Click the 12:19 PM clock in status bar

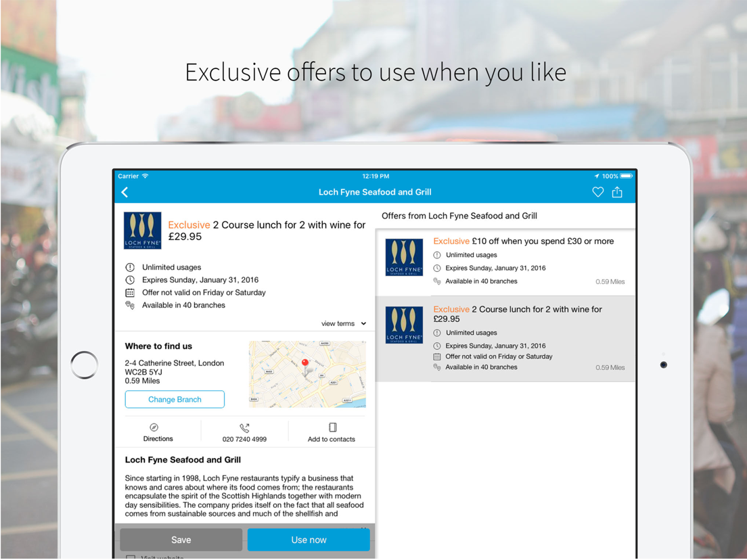376,177
